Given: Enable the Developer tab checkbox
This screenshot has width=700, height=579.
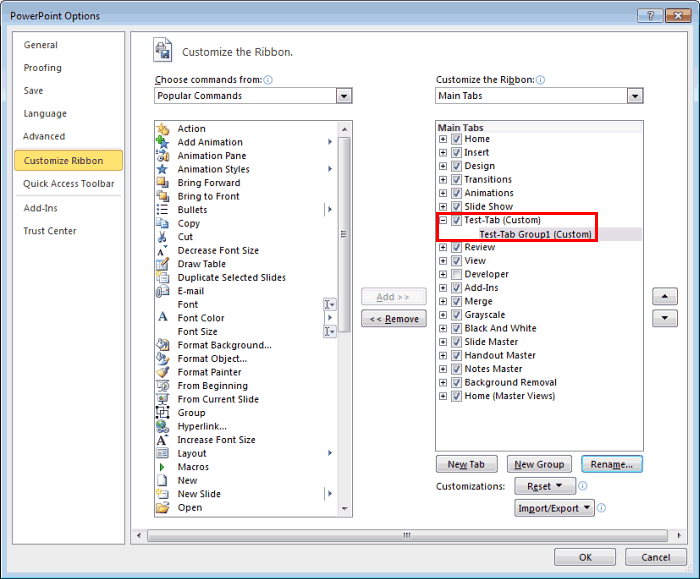Looking at the screenshot, I should pyautogui.click(x=456, y=275).
